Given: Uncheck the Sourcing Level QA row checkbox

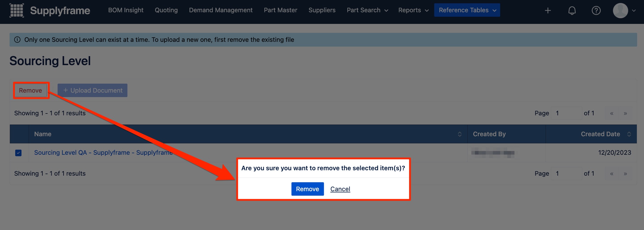Looking at the screenshot, I should point(18,153).
